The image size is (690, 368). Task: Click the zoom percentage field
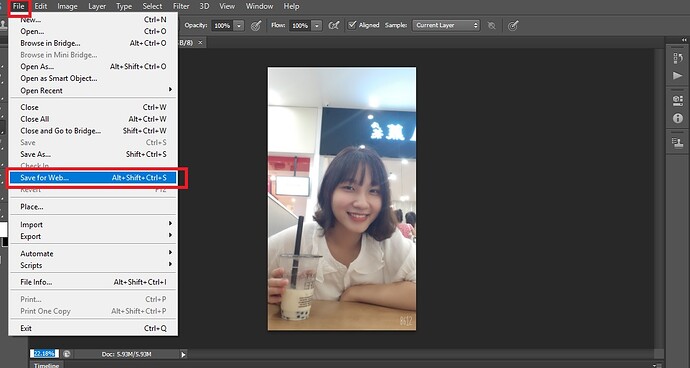44,353
